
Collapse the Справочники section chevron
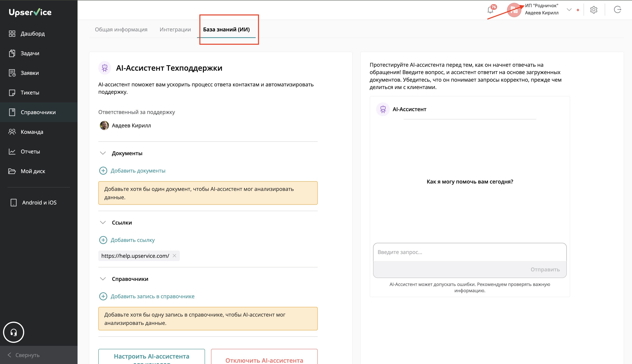coord(103,279)
